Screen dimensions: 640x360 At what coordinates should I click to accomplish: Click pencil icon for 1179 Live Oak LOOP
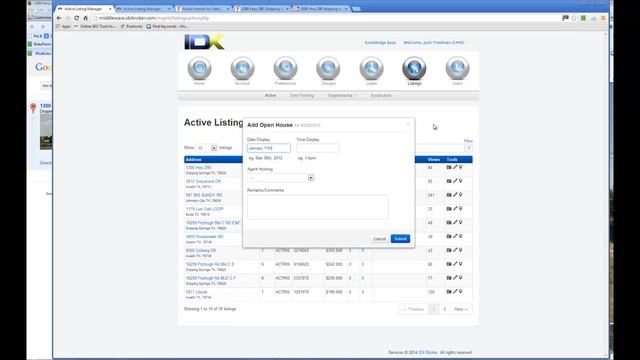coord(455,209)
